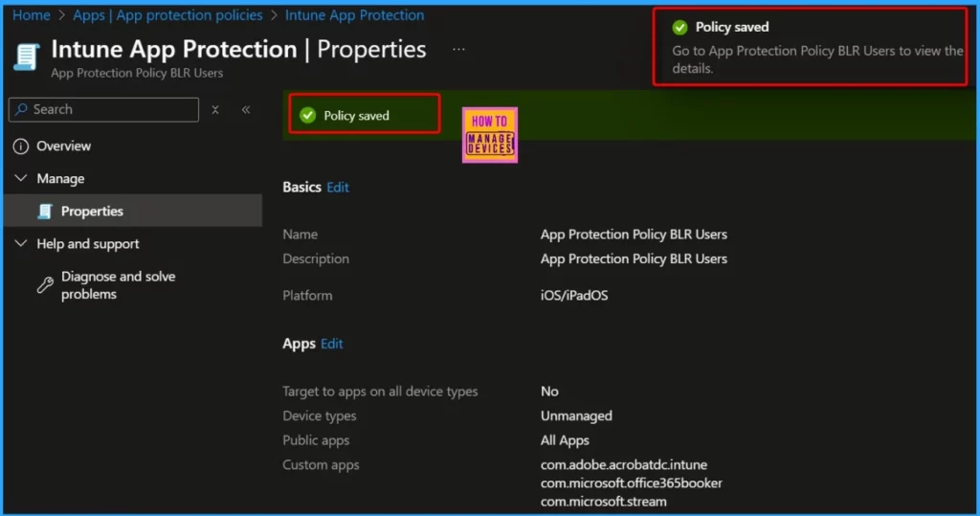Click the Device types field label
The width and height of the screenshot is (980, 516).
319,415
